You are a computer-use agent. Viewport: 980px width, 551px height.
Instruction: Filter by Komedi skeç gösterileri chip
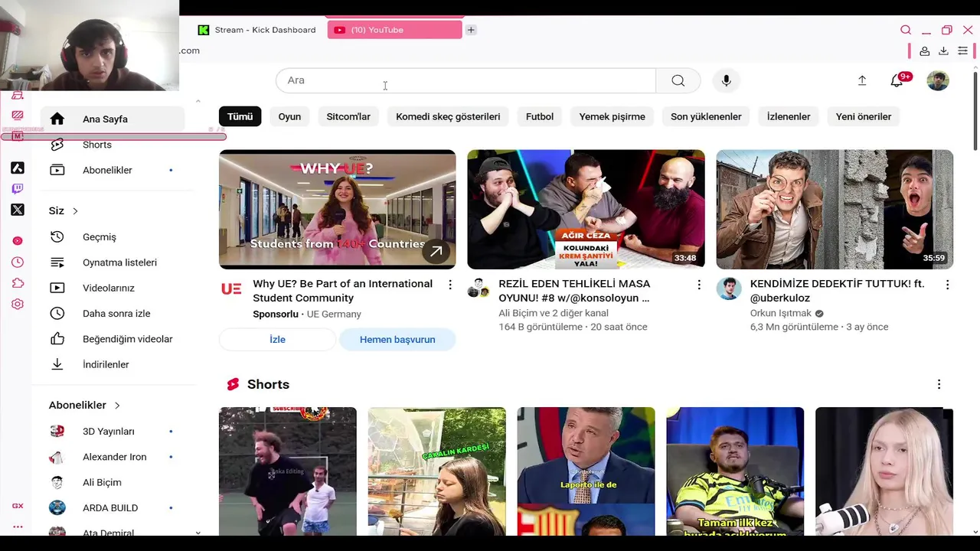tap(448, 116)
